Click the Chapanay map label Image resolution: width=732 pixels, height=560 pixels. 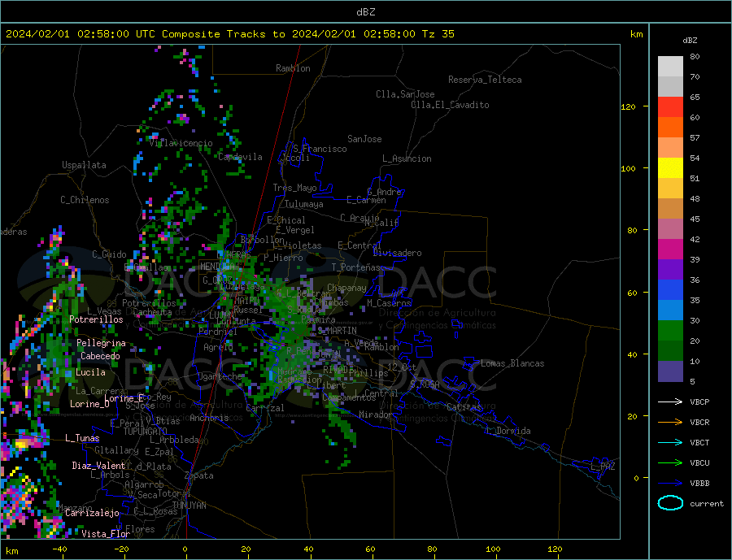pyautogui.click(x=346, y=288)
